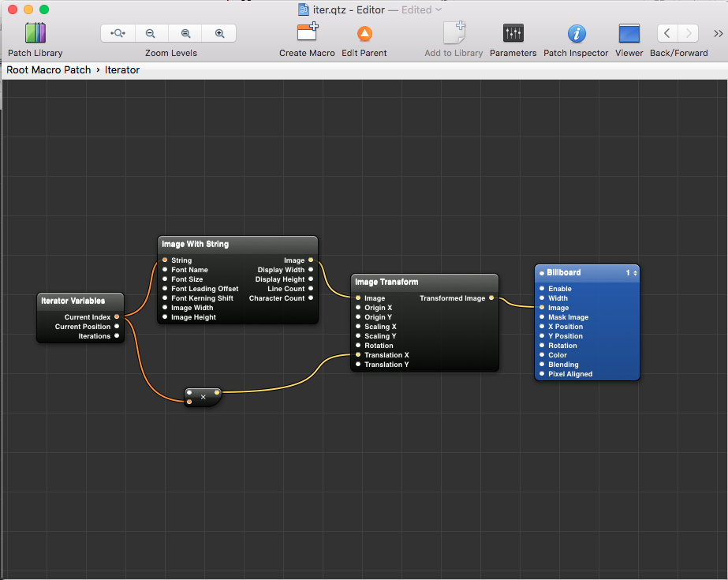Click the Font Kerning Shift input port

tap(165, 297)
